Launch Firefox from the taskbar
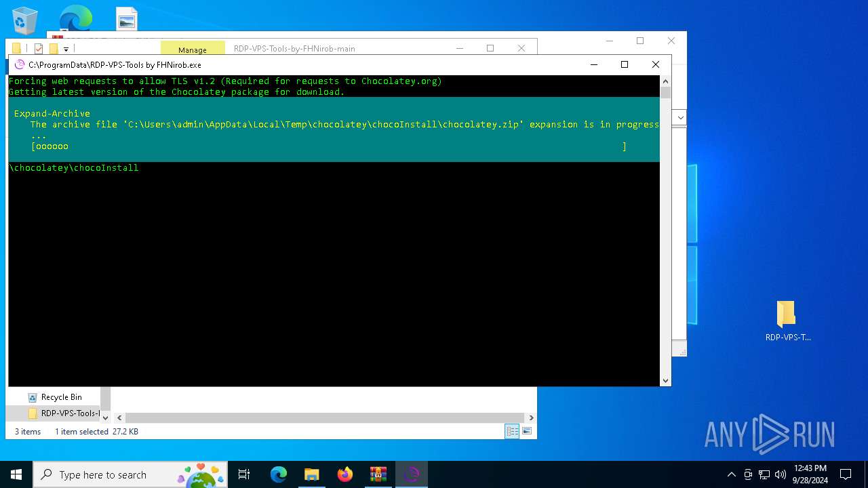 tap(345, 474)
